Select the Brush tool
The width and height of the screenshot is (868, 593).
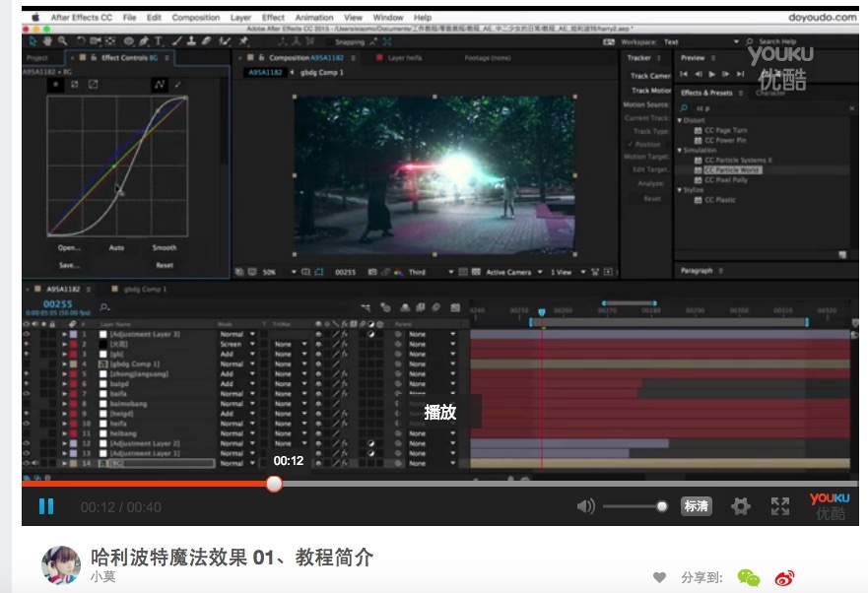pos(176,41)
